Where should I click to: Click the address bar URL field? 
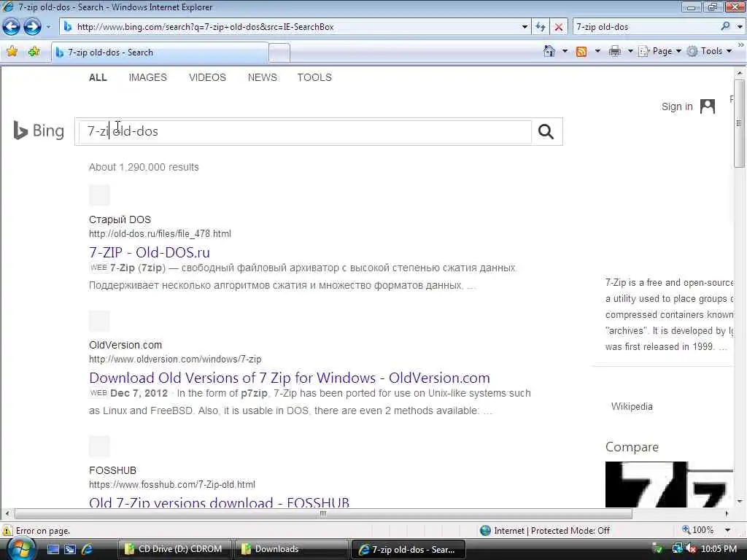290,27
